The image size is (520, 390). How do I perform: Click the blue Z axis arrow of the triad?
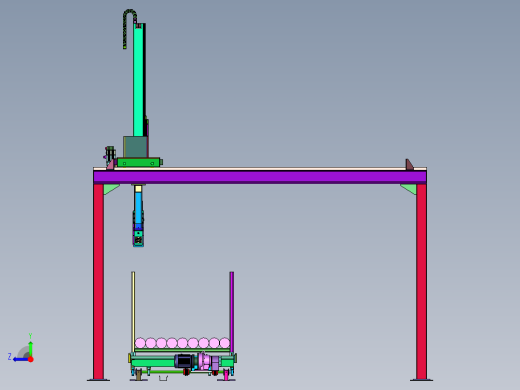[20, 359]
